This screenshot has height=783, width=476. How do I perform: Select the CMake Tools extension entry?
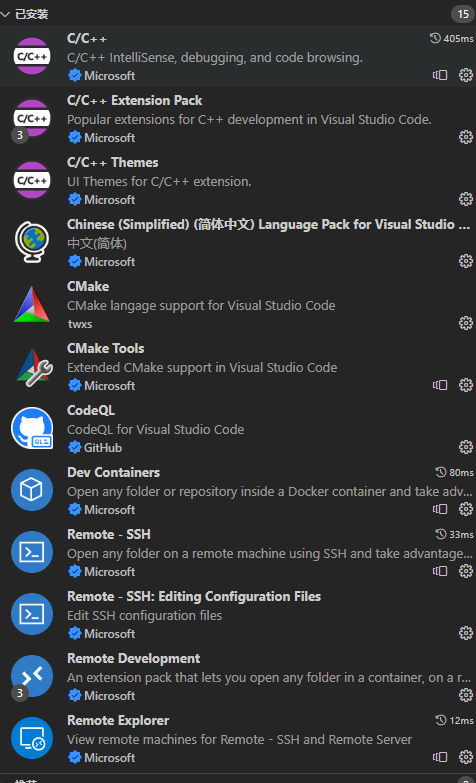tap(238, 366)
